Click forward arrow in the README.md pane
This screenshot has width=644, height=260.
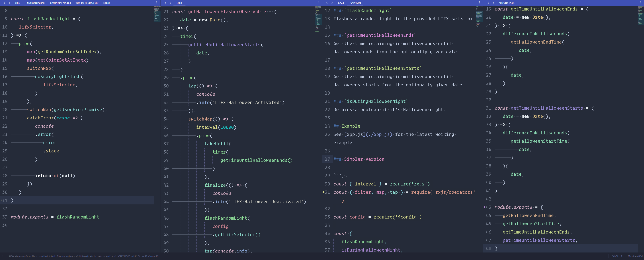tap(332, 3)
